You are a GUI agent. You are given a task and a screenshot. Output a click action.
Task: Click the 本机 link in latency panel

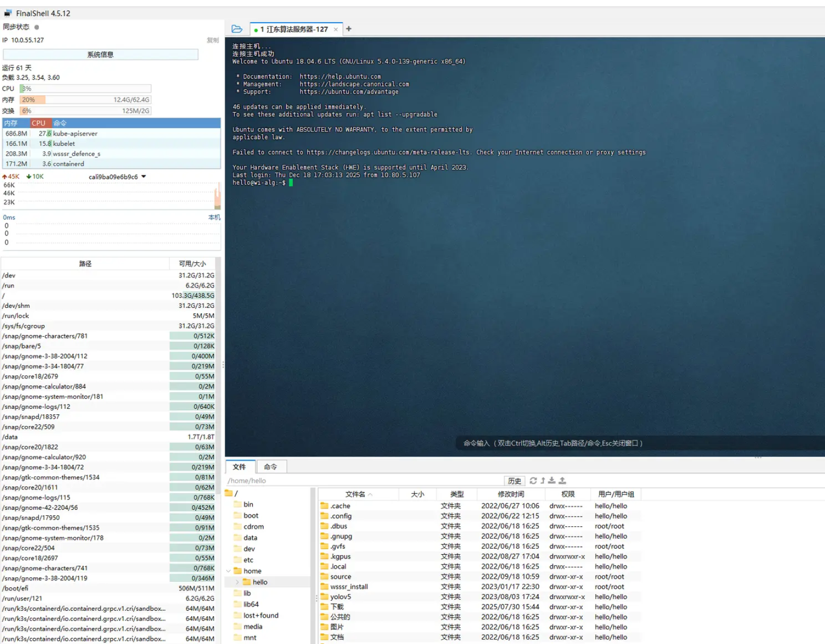214,218
